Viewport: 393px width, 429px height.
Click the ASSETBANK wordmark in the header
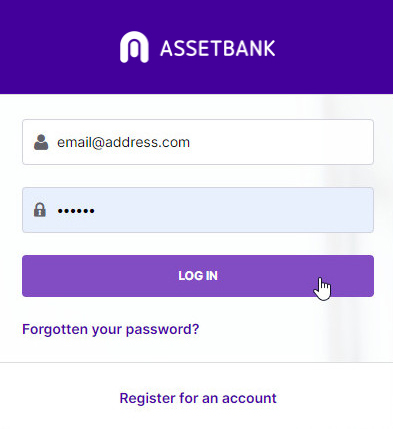[x=218, y=48]
